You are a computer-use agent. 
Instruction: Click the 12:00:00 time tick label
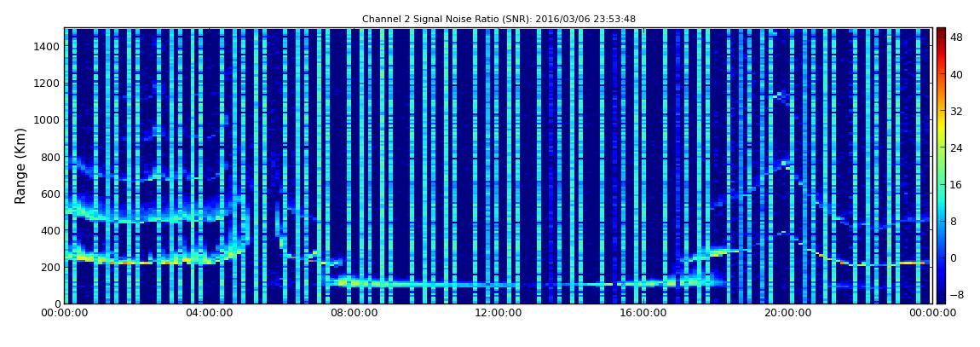pos(497,313)
